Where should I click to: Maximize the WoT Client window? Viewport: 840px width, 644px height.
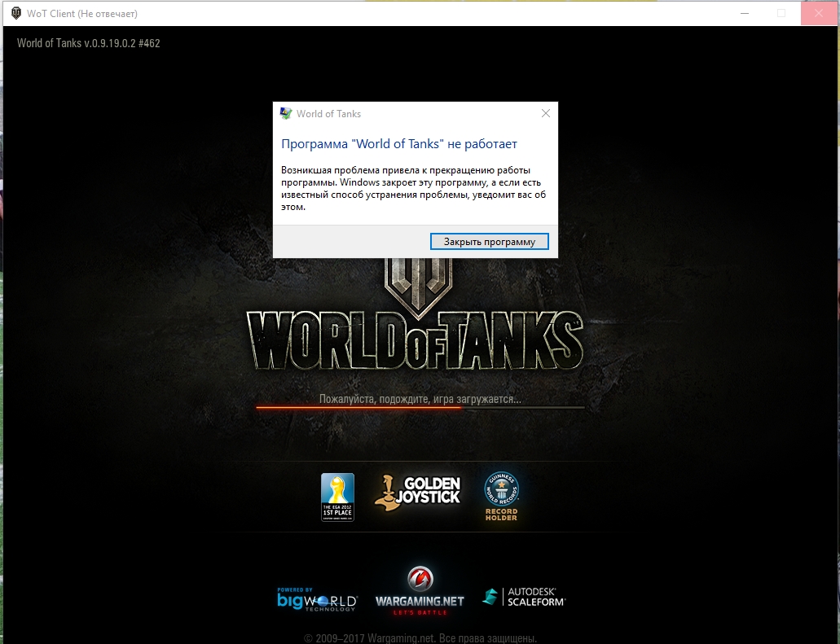tap(781, 13)
